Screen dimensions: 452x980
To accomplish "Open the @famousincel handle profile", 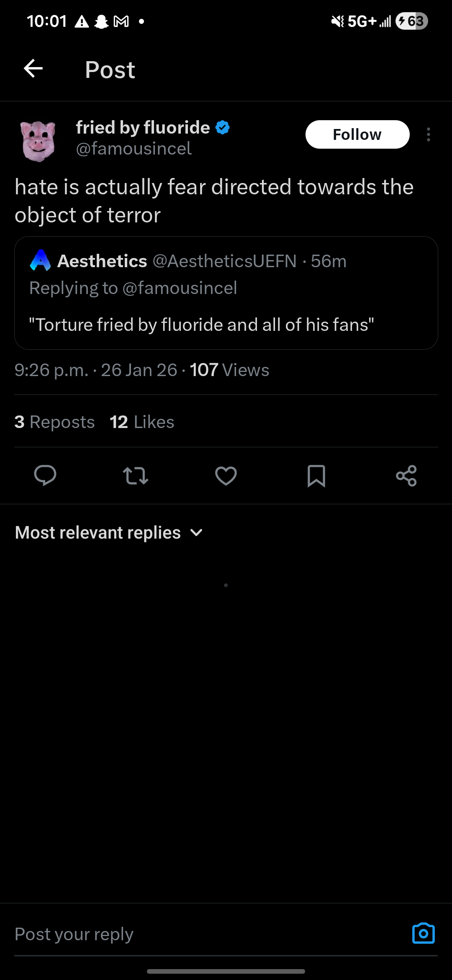I will [134, 149].
